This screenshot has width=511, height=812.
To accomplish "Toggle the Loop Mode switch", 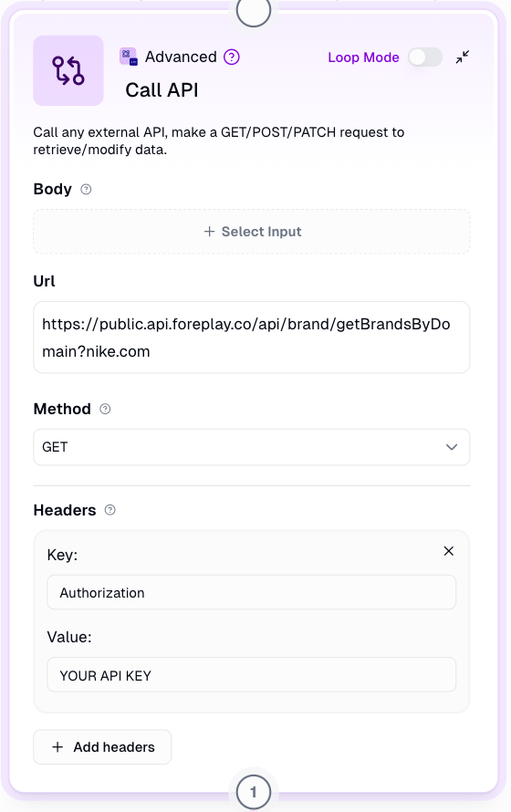I will click(425, 57).
